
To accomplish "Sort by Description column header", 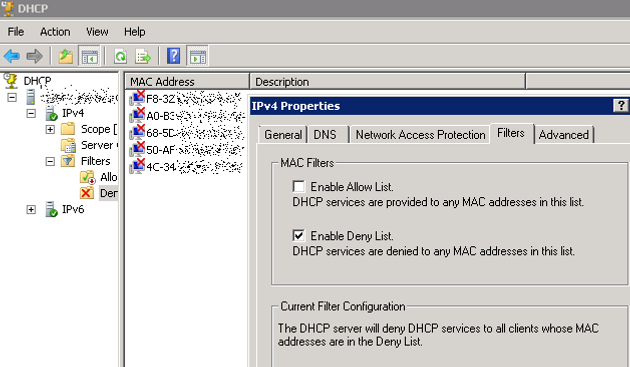I will 387,82.
